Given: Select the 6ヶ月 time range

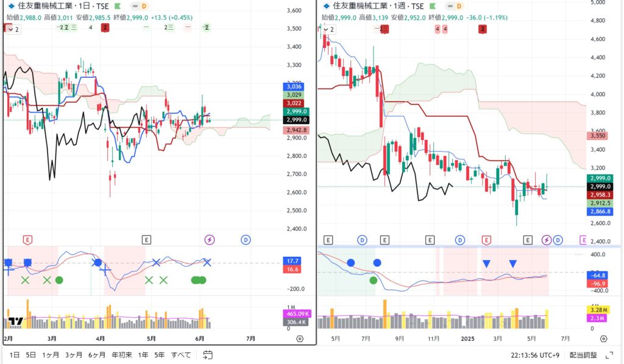Looking at the screenshot, I should (97, 355).
